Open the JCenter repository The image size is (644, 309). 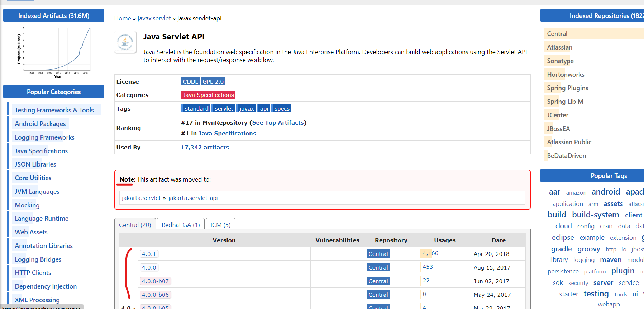click(558, 115)
